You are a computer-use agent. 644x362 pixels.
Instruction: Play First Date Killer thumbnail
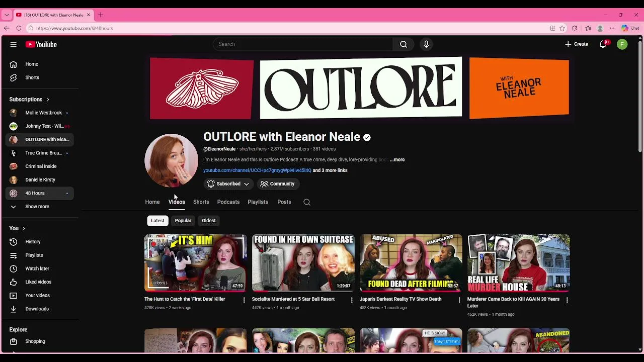coord(196,263)
